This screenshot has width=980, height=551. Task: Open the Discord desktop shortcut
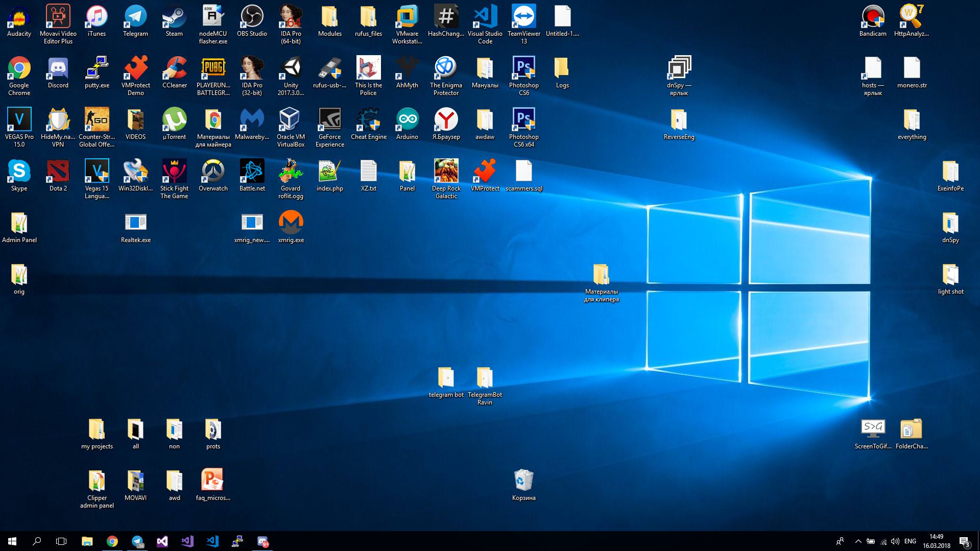coord(58,73)
